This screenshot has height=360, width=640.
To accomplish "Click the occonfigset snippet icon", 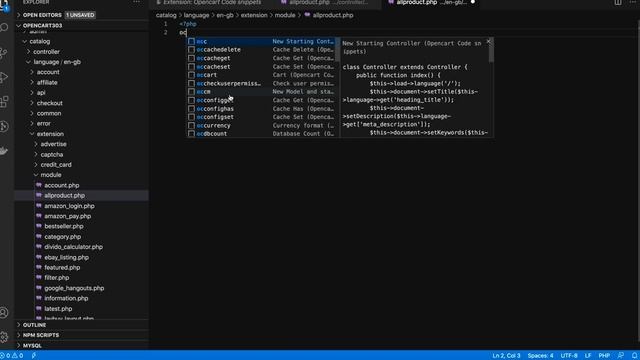I will pyautogui.click(x=191, y=117).
